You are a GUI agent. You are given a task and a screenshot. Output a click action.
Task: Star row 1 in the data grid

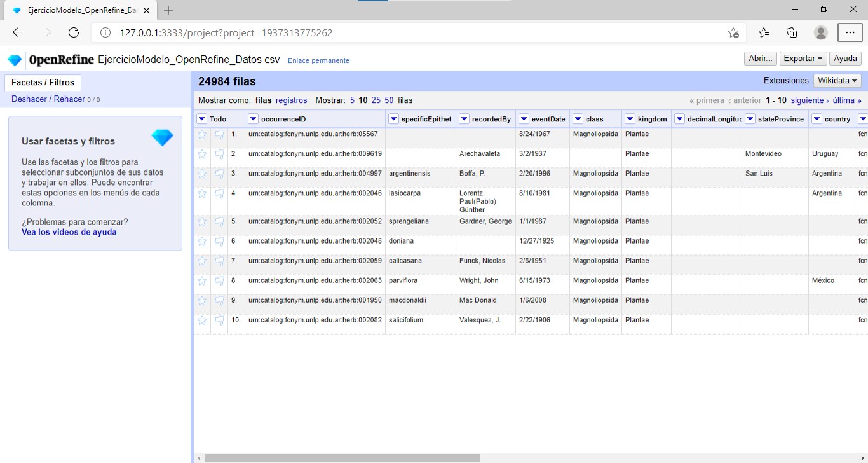coord(202,134)
